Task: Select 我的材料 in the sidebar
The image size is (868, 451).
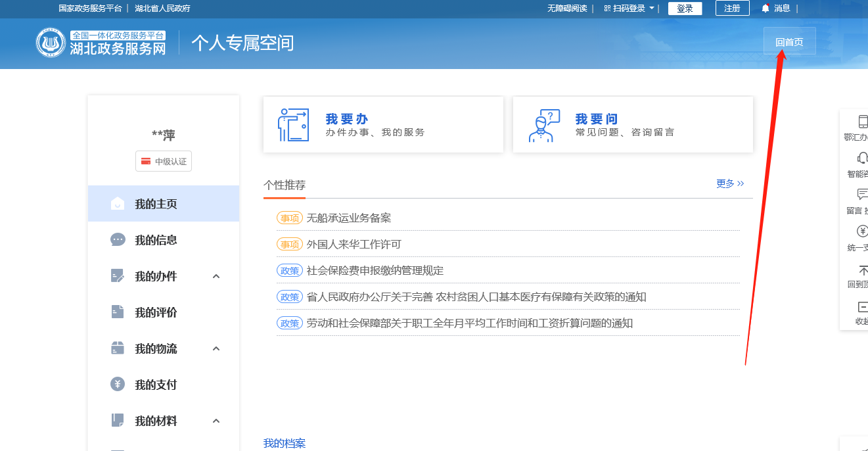Action: tap(164, 421)
